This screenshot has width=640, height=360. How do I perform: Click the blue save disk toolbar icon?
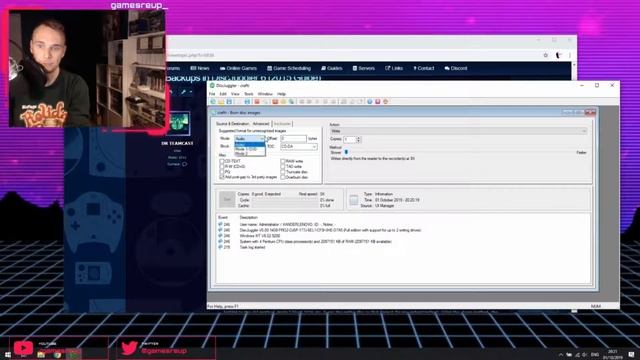coord(229,102)
